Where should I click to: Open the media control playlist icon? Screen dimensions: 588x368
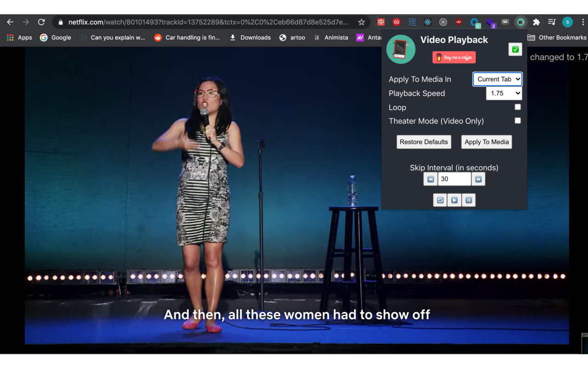552,22
